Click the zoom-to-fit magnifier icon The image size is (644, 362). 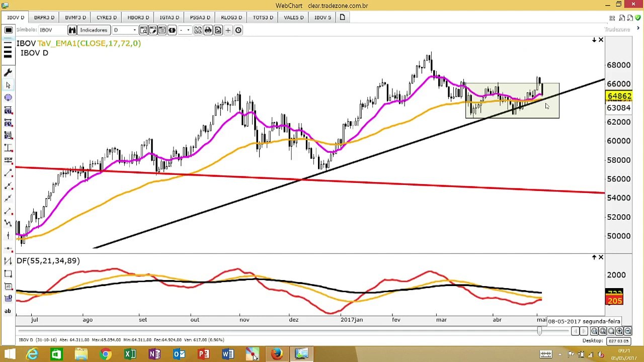click(603, 331)
